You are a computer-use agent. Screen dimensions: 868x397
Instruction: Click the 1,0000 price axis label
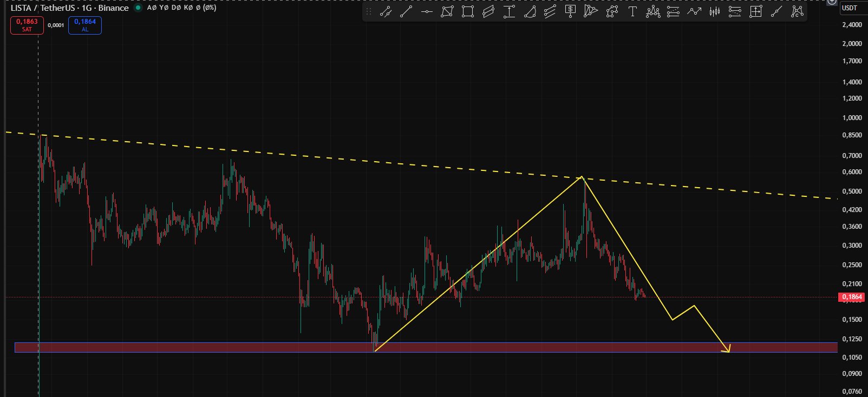pos(852,118)
